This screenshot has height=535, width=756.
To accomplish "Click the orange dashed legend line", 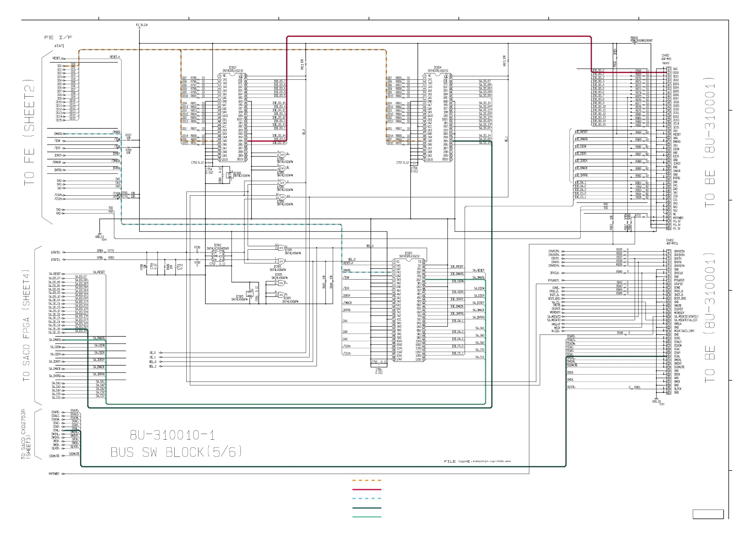I will click(366, 480).
